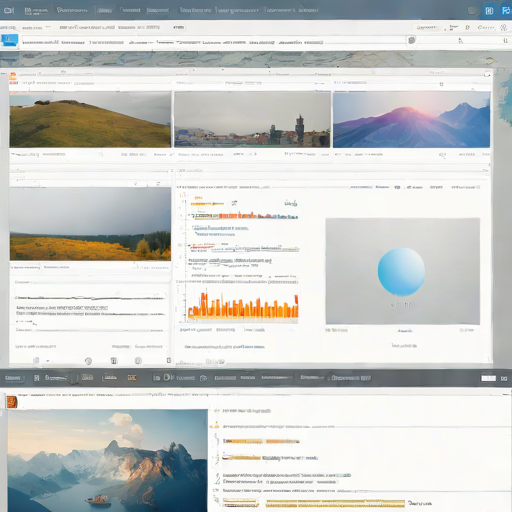The height and width of the screenshot is (512, 512).
Task: Click the circular clock icon below the text panel
Action: (x=88, y=361)
